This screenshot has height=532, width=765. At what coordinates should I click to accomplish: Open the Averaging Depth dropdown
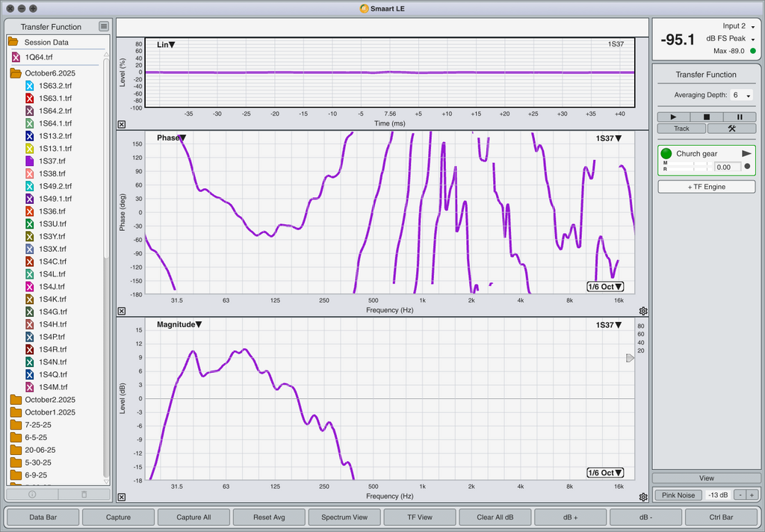click(x=742, y=96)
